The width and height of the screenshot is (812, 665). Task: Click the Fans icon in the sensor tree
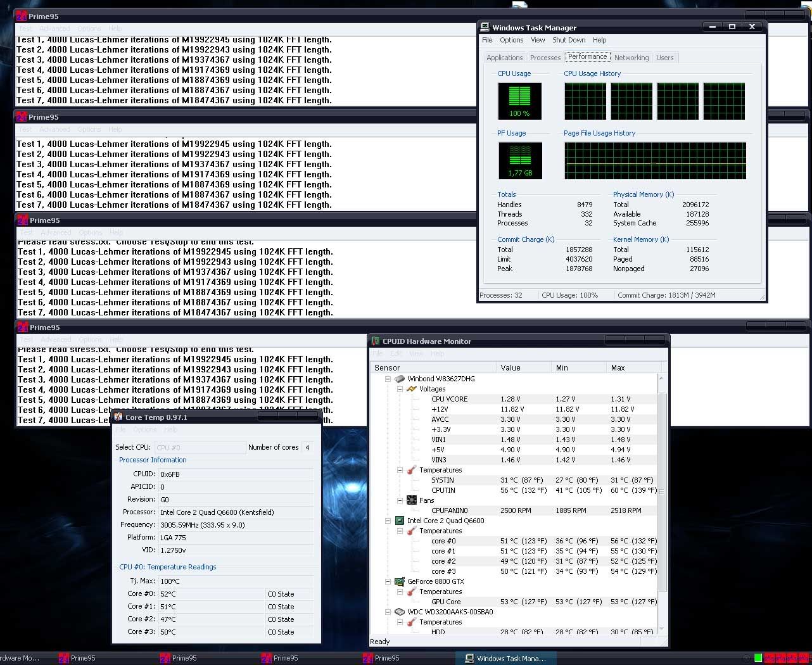click(412, 500)
